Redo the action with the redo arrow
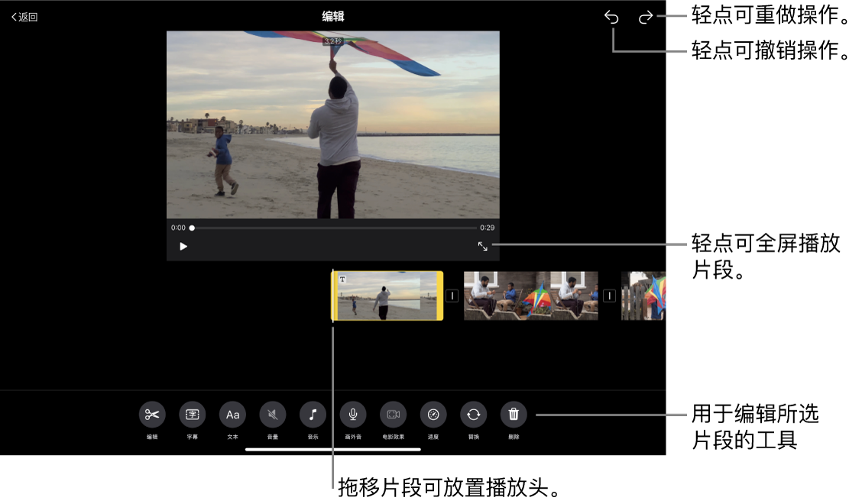862x504 pixels. [x=646, y=18]
